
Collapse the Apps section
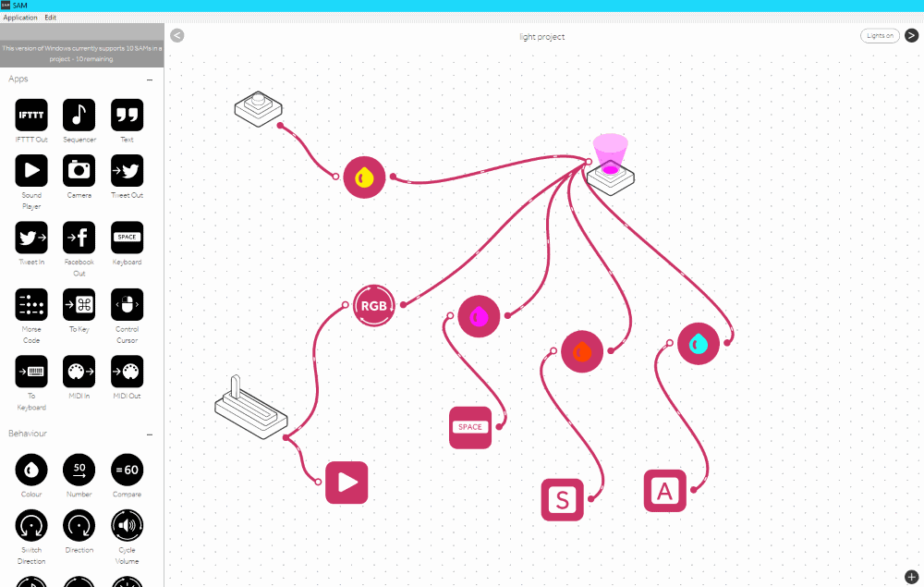(148, 79)
